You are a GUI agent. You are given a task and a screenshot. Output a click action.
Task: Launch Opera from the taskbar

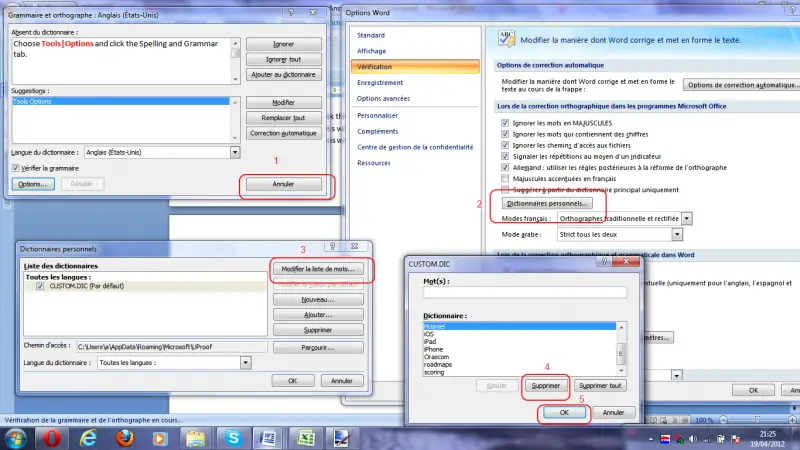(x=52, y=438)
